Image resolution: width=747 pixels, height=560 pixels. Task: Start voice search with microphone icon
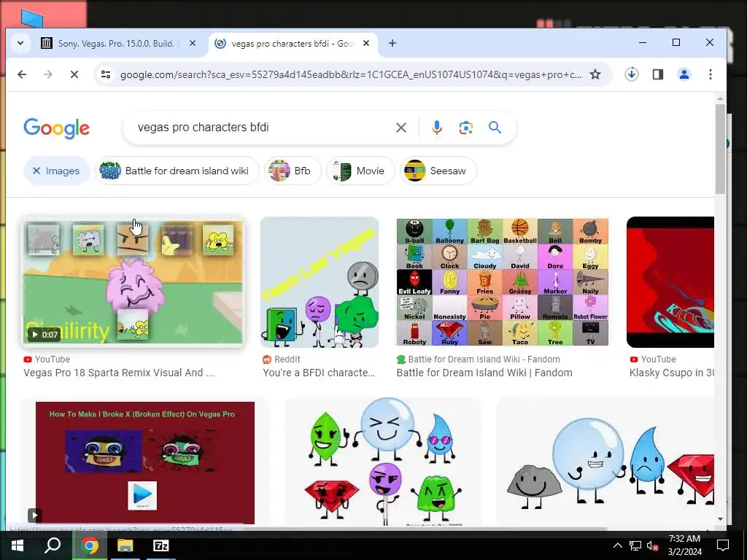click(x=437, y=128)
